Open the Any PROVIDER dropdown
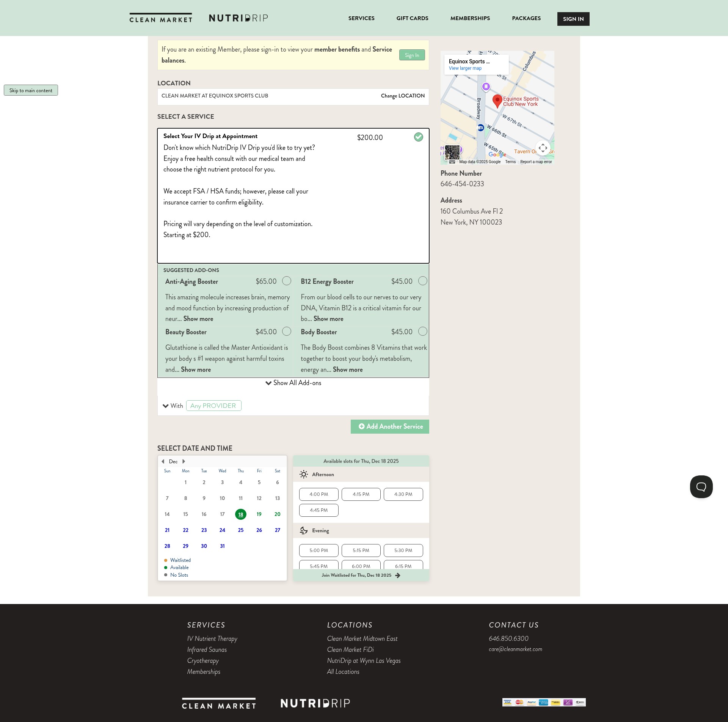Image resolution: width=728 pixels, height=722 pixels. coord(213,406)
